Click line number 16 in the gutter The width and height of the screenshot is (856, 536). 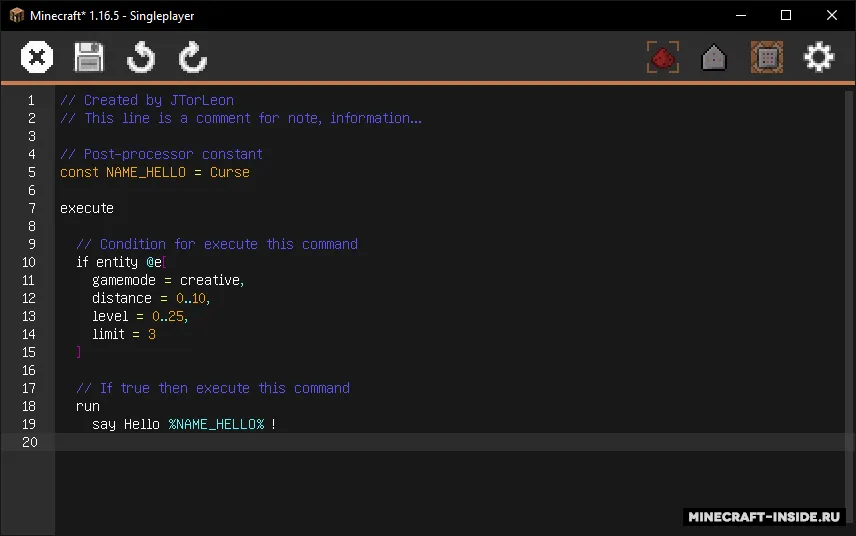(28, 371)
